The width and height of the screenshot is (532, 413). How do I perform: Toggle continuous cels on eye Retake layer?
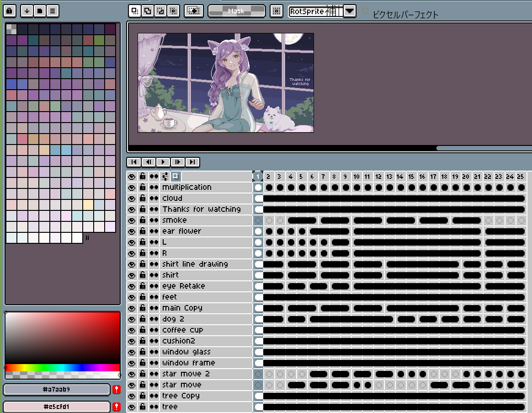click(x=154, y=286)
